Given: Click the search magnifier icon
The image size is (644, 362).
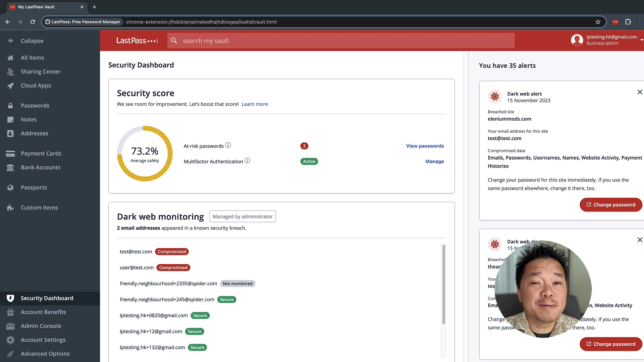Looking at the screenshot, I should (x=174, y=41).
